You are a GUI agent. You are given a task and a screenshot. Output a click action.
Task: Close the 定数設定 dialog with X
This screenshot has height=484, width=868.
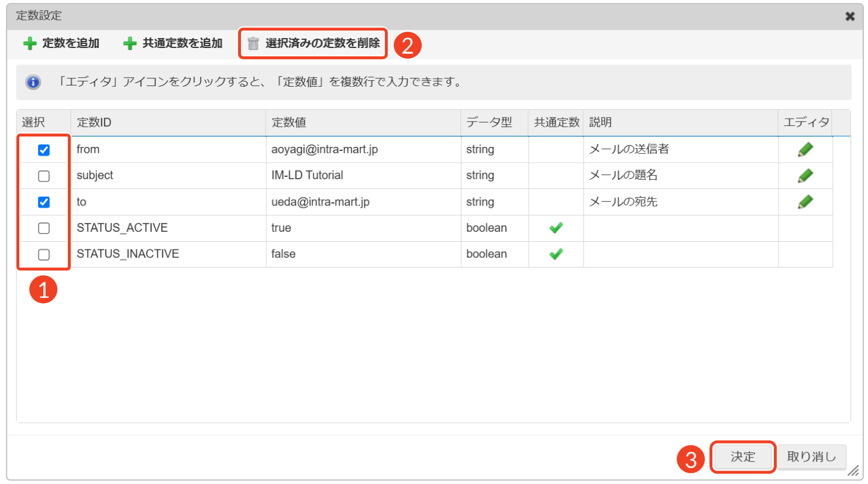tap(850, 16)
